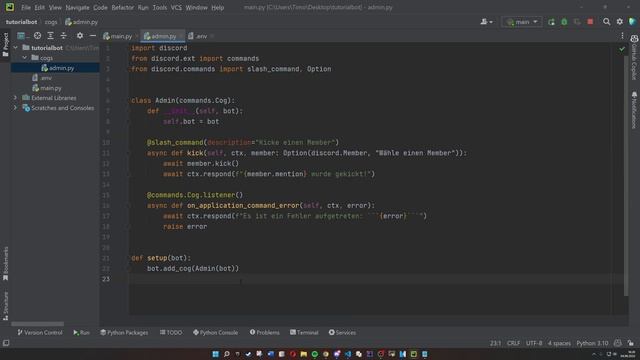Image resolution: width=640 pixels, height=360 pixels.
Task: Open the Tools menu
Action: 159,7
